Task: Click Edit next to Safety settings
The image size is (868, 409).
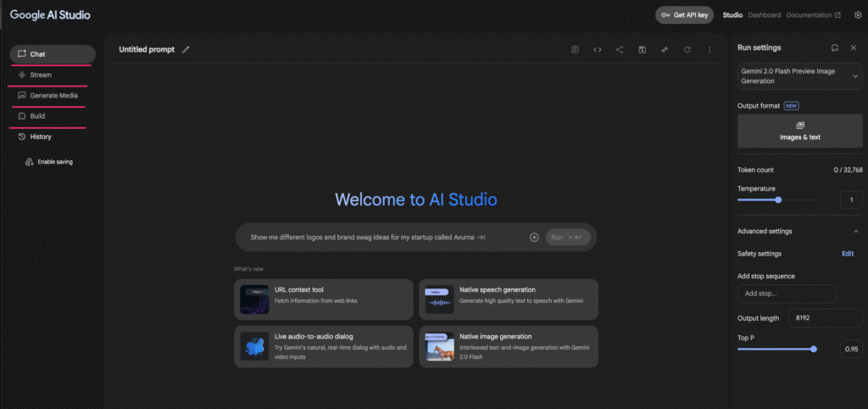Action: pyautogui.click(x=848, y=254)
